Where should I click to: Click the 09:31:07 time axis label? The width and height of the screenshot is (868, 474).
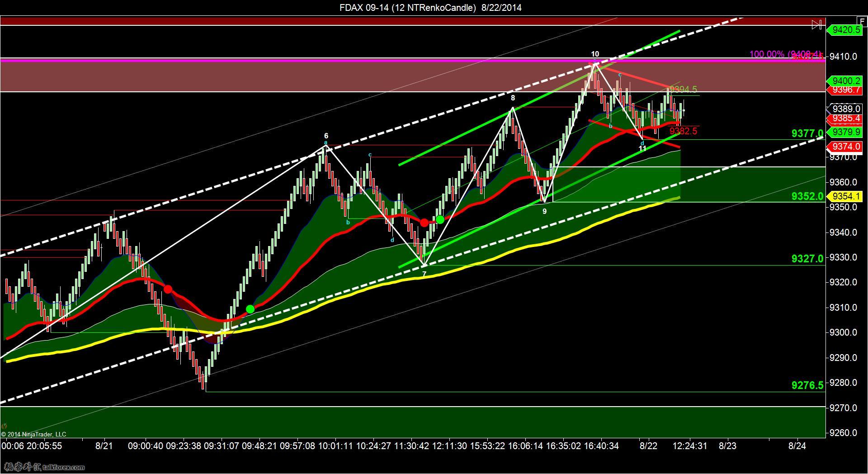click(222, 446)
